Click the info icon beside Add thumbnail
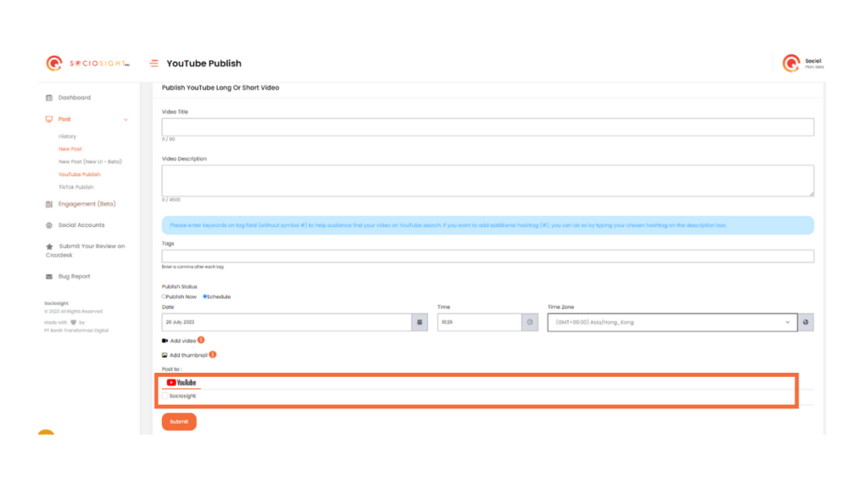This screenshot has width=868, height=488. (x=213, y=355)
